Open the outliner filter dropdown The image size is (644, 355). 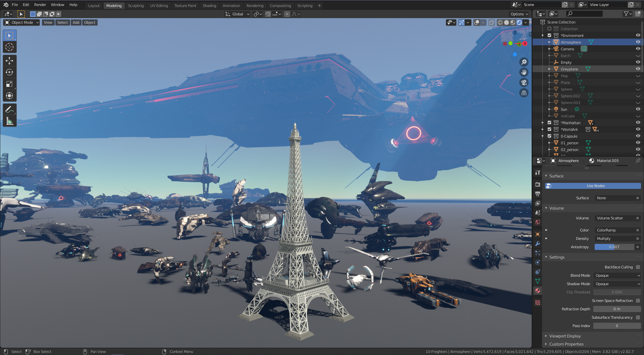[x=628, y=14]
